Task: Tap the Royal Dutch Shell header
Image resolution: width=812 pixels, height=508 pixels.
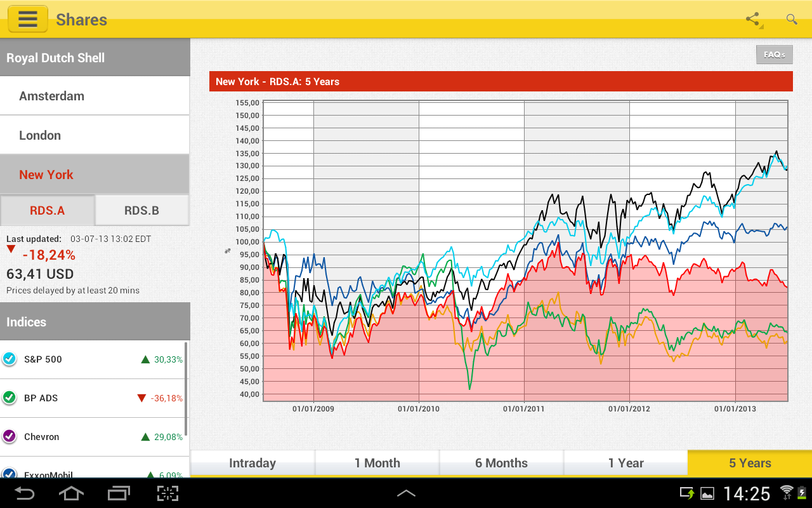Action: coord(95,57)
